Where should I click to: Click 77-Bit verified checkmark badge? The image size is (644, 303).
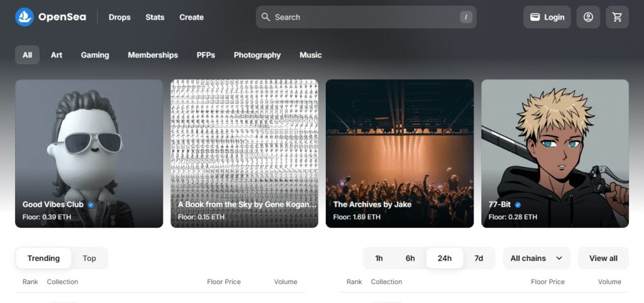[518, 204]
